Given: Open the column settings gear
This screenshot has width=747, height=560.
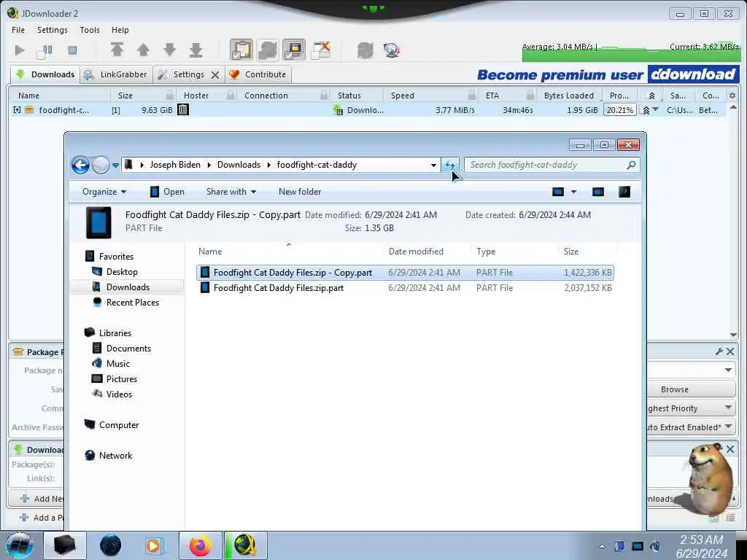Looking at the screenshot, I should coord(732,96).
